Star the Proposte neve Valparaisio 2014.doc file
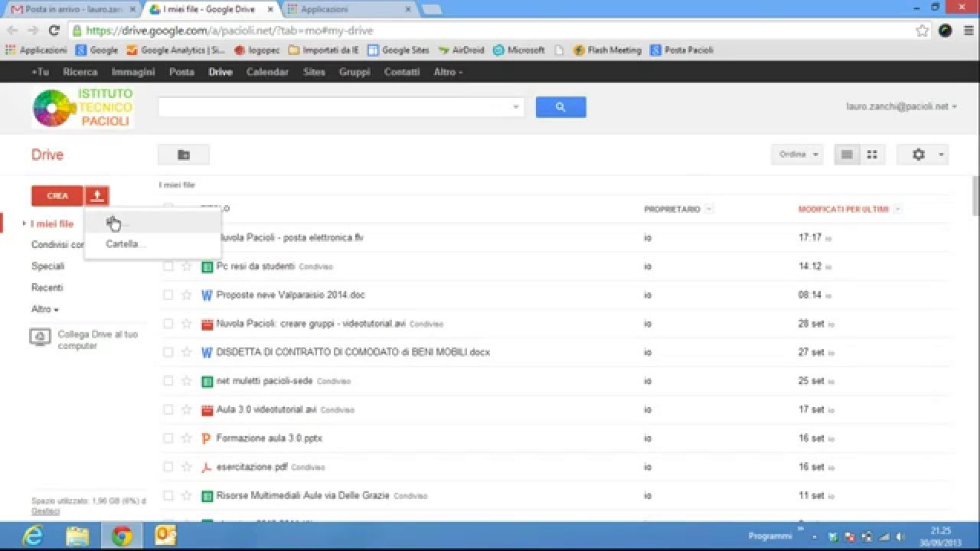Image resolution: width=980 pixels, height=551 pixels. point(186,295)
